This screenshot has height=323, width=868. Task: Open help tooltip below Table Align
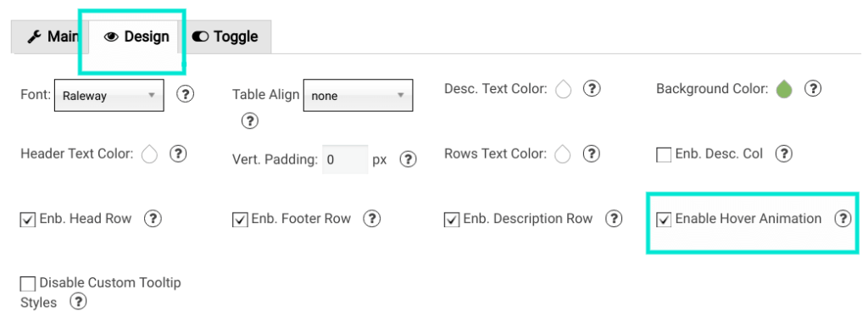(250, 120)
